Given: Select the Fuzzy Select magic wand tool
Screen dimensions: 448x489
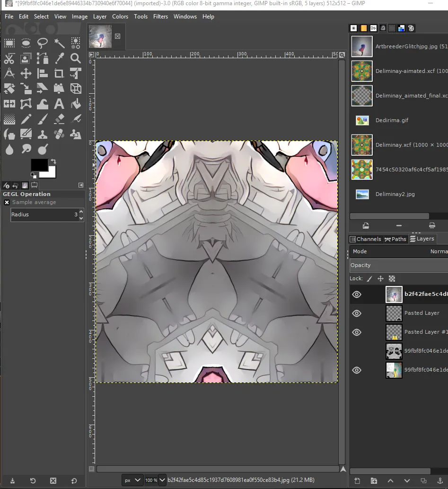Looking at the screenshot, I should [59, 43].
